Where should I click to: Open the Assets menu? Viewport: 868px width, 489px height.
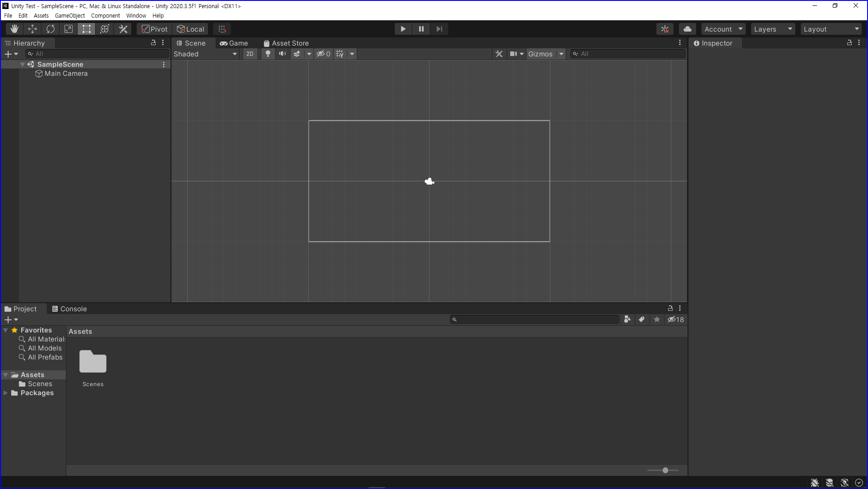[x=41, y=15]
